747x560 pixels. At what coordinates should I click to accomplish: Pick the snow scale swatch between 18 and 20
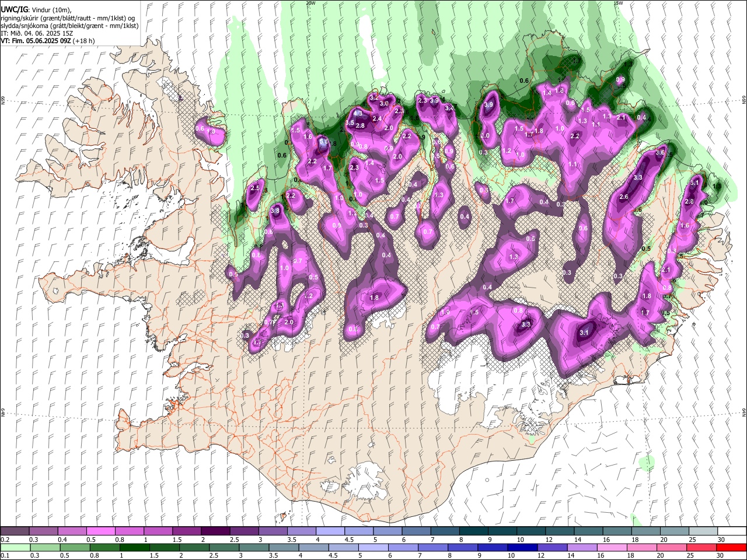pyautogui.click(x=645, y=531)
